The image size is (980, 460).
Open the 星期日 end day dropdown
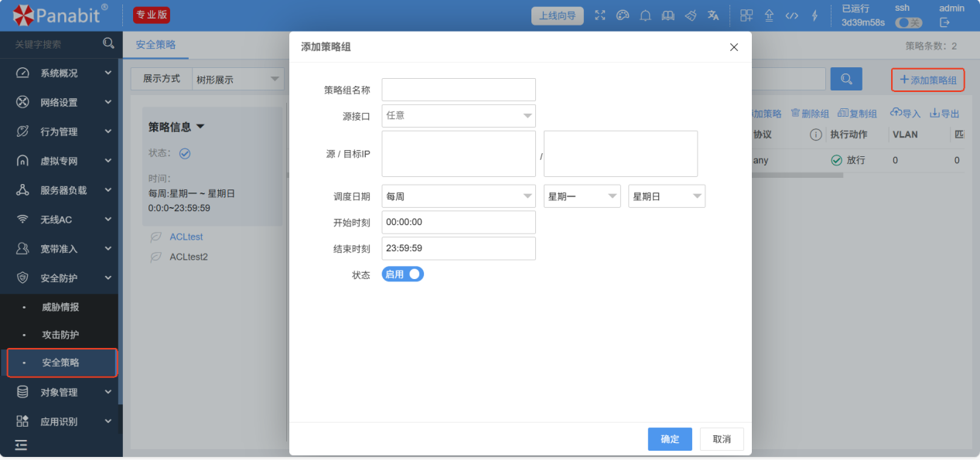click(x=666, y=196)
